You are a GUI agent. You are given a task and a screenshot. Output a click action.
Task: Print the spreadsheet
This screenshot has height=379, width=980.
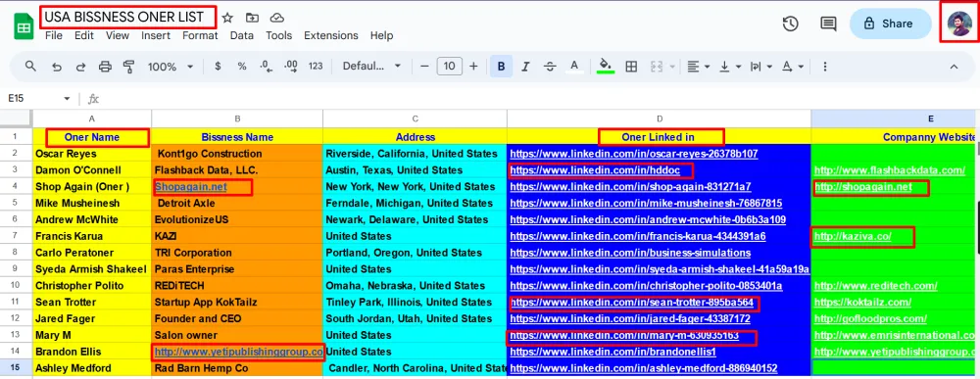coord(105,67)
